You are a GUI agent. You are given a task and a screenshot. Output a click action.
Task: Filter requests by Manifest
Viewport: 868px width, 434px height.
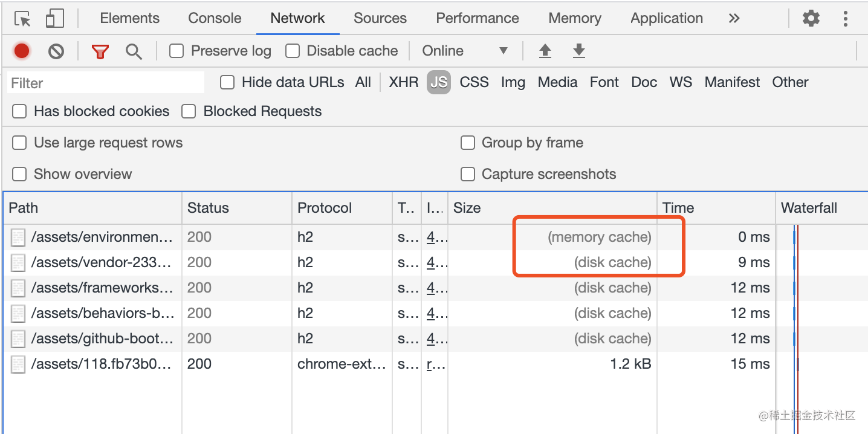coord(733,82)
